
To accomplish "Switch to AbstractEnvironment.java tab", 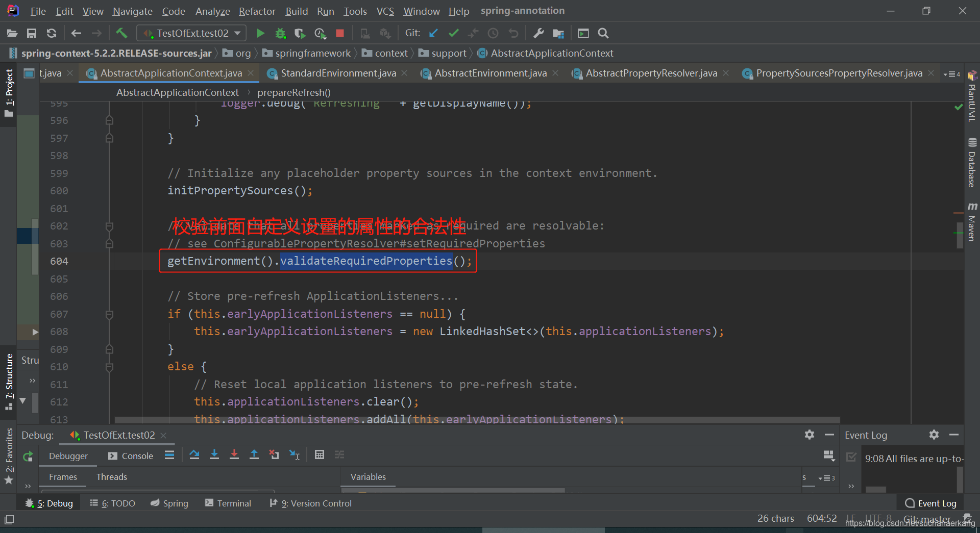I will click(491, 73).
